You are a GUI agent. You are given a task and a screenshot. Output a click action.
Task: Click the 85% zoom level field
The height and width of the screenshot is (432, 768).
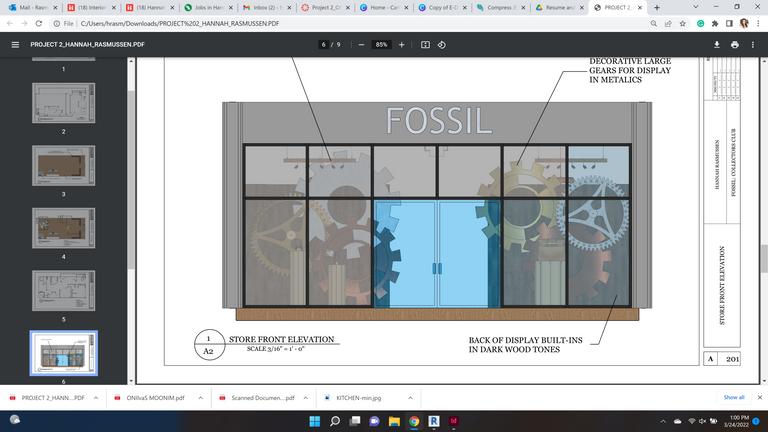coord(381,45)
